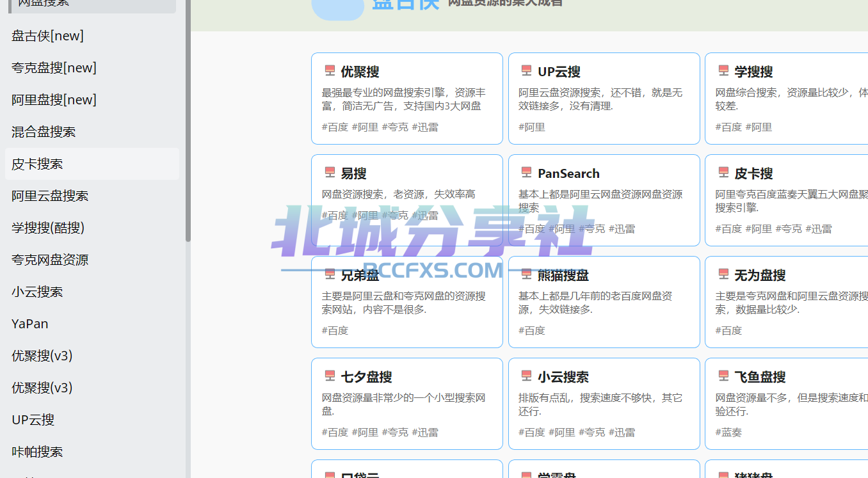The image size is (868, 478).
Task: Open the 飞鱼盘搜 card title
Action: [760, 377]
